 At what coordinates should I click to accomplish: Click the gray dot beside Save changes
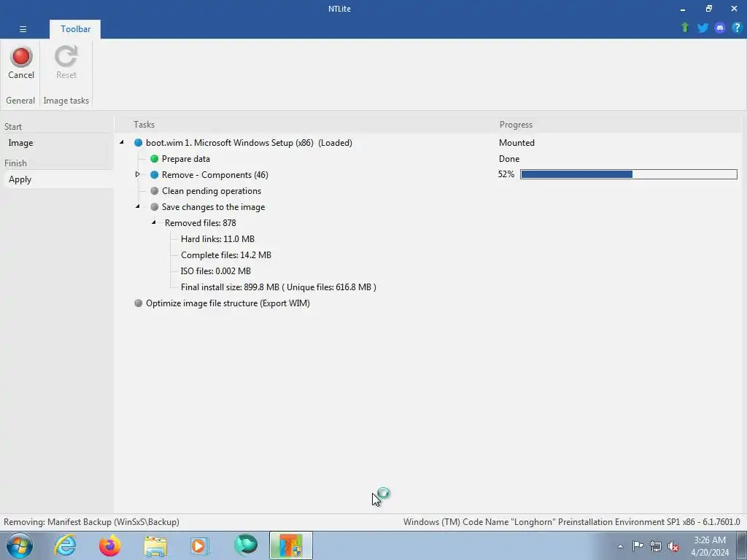click(155, 207)
